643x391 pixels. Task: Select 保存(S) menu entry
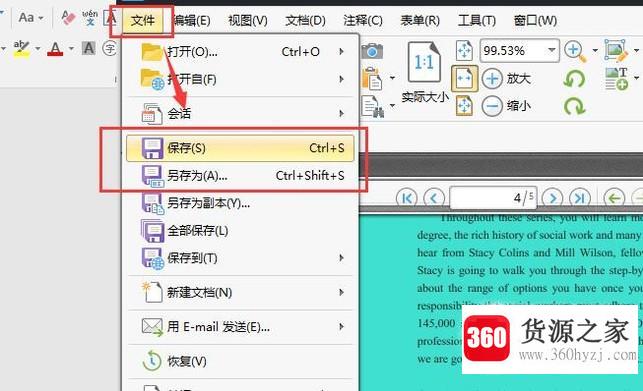point(240,148)
